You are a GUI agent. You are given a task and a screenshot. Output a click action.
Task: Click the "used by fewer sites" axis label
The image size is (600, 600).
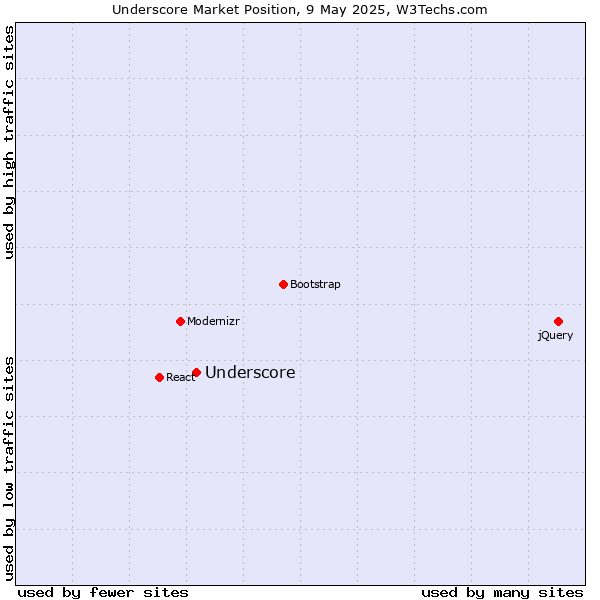103,593
